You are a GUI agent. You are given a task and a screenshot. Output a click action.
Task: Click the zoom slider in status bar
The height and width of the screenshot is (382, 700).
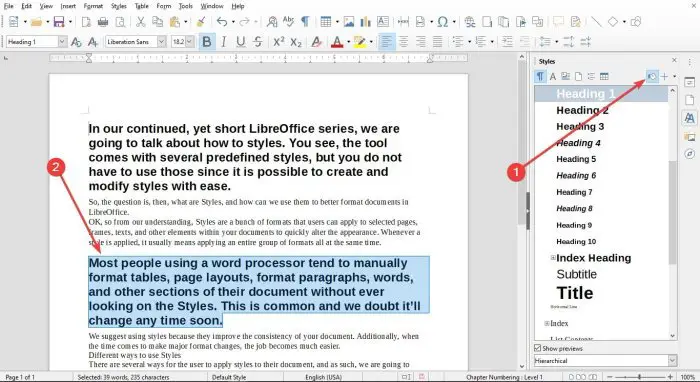[640, 377]
